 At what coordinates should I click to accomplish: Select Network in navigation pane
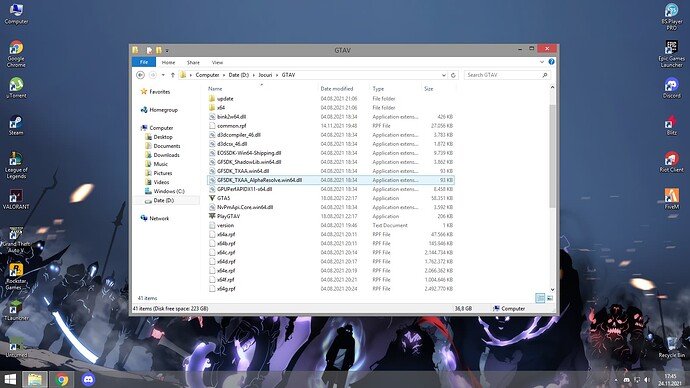pos(159,219)
